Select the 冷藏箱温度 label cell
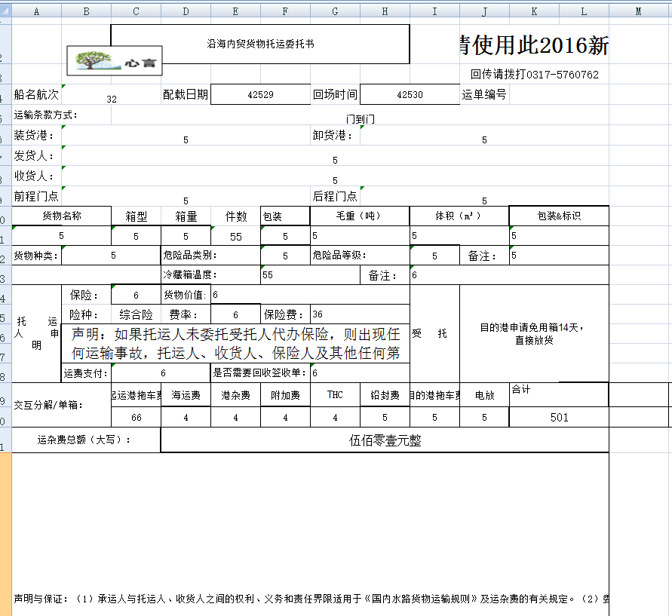This screenshot has width=672, height=616. pos(210,275)
